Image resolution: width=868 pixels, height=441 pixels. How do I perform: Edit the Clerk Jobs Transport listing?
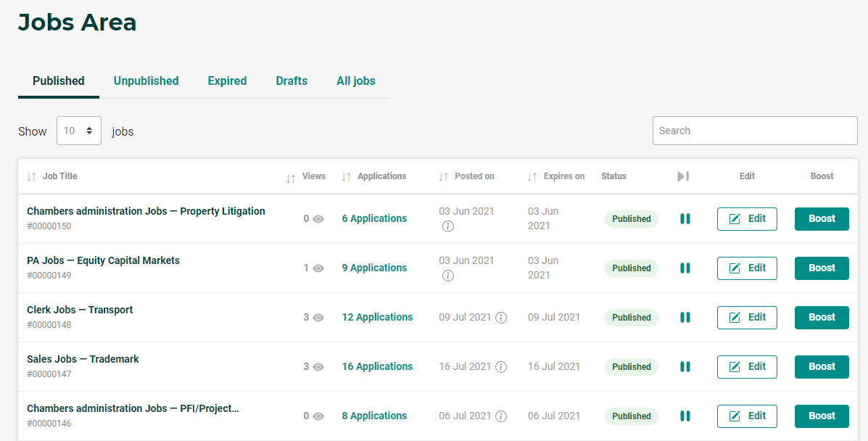point(747,318)
